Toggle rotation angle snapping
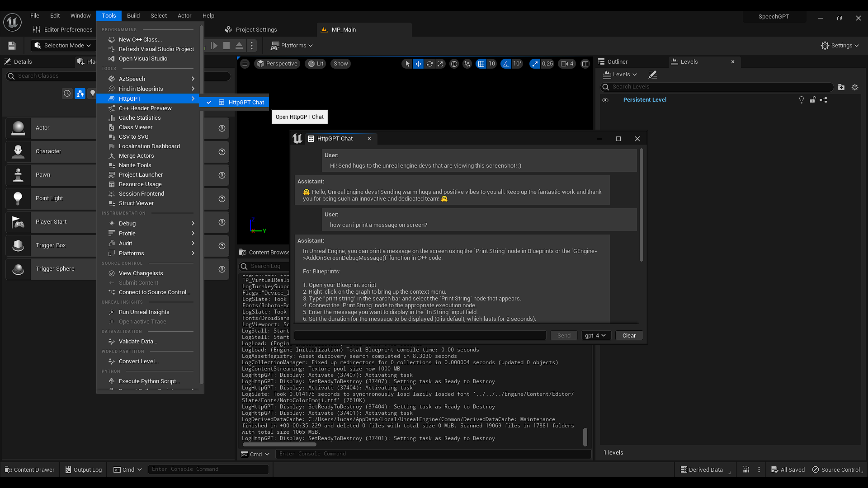 [x=506, y=64]
